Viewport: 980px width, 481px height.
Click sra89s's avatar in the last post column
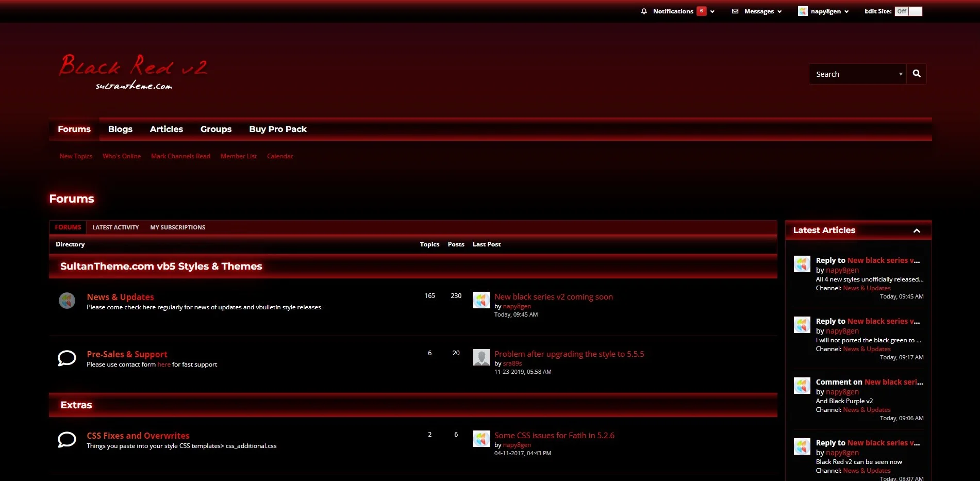tap(481, 357)
